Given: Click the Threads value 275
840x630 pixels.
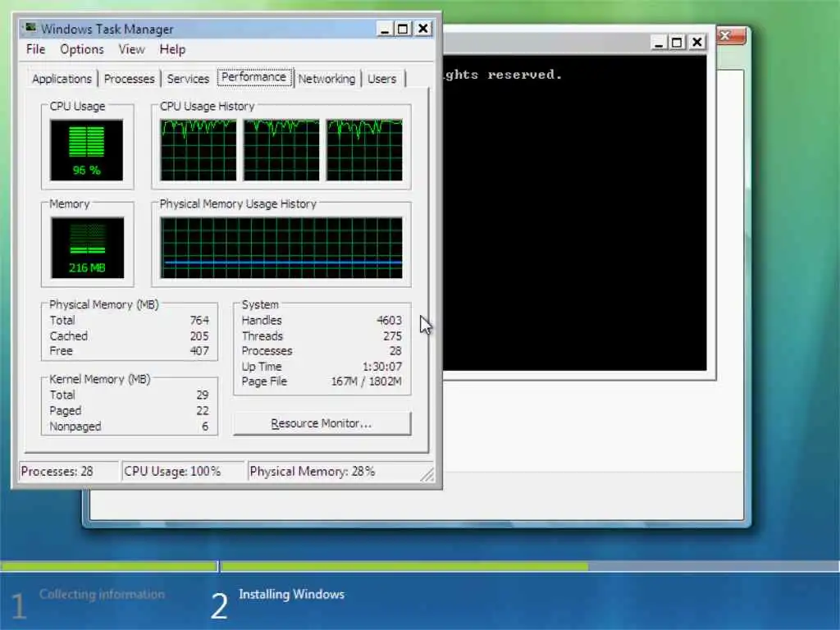Looking at the screenshot, I should (392, 336).
